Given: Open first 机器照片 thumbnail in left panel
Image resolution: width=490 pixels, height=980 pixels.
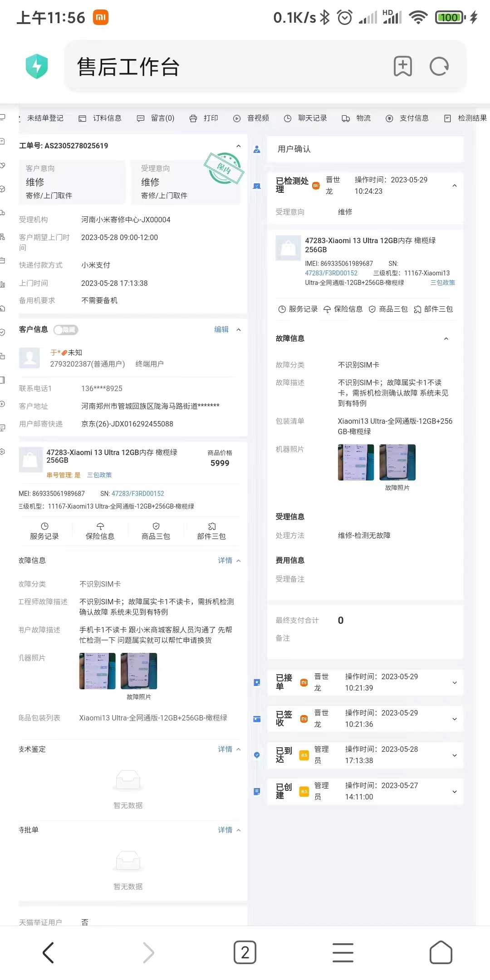Looking at the screenshot, I should 97,671.
